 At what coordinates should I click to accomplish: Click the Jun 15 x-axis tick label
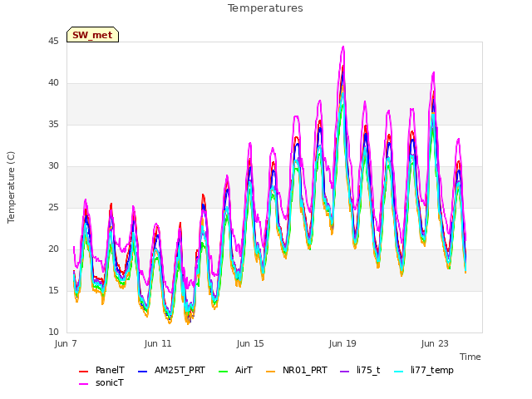tap(250, 343)
